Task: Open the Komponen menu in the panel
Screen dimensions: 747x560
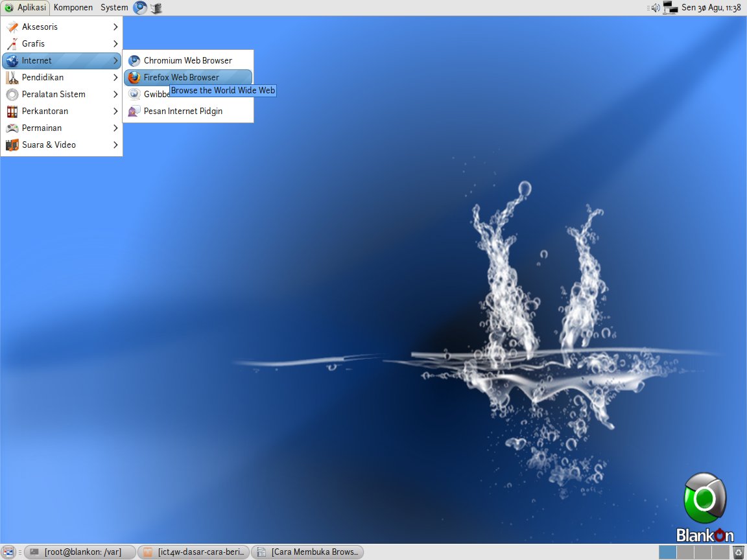Action: (73, 8)
